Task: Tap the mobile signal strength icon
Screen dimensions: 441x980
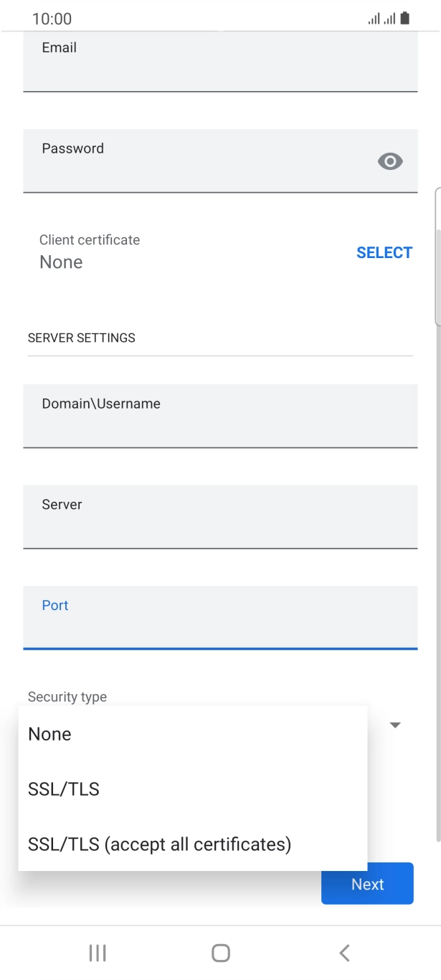Action: point(389,18)
